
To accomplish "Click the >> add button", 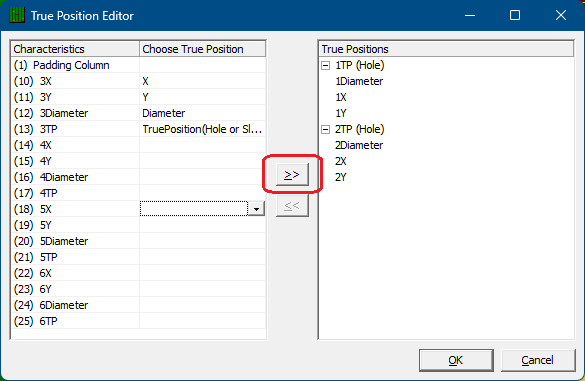I will click(292, 174).
